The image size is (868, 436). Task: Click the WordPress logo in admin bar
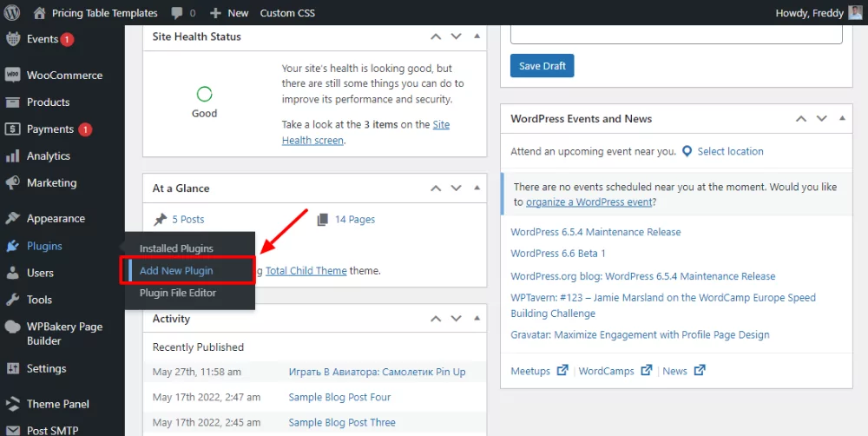coord(12,13)
